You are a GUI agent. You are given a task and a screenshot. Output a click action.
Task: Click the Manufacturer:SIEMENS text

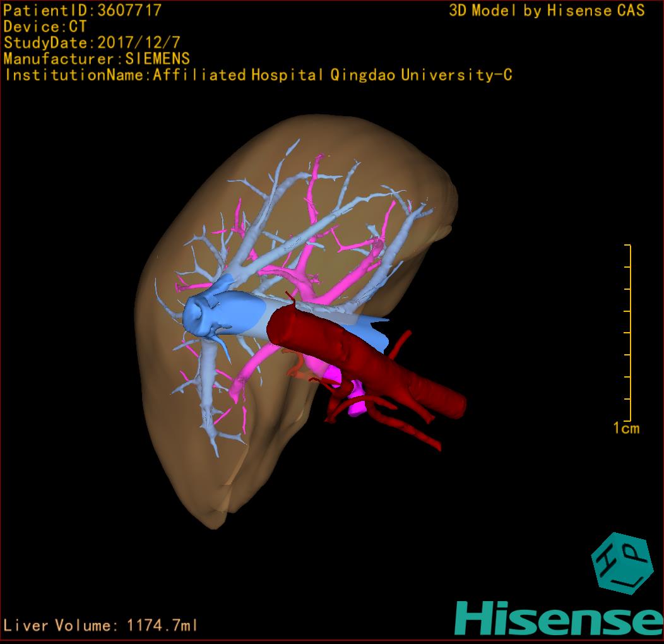[97, 59]
